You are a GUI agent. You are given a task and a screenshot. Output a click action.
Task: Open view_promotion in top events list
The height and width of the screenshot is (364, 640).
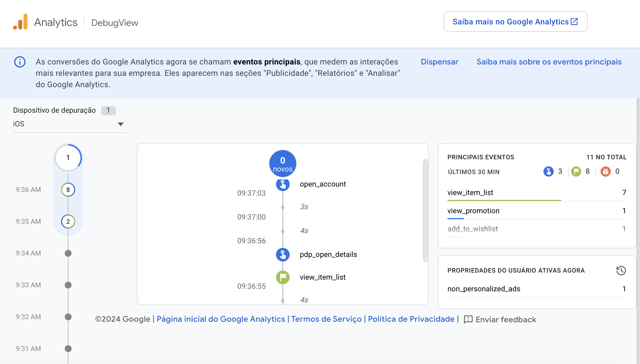pyautogui.click(x=473, y=211)
